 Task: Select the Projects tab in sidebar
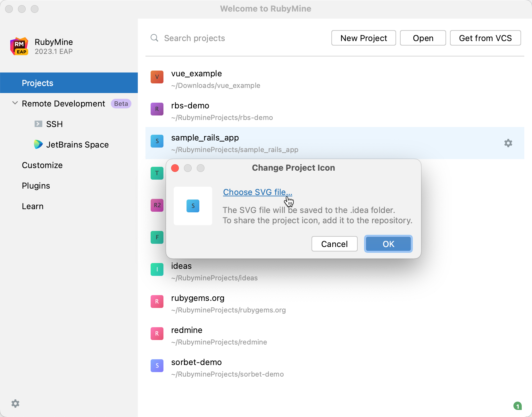click(x=37, y=83)
